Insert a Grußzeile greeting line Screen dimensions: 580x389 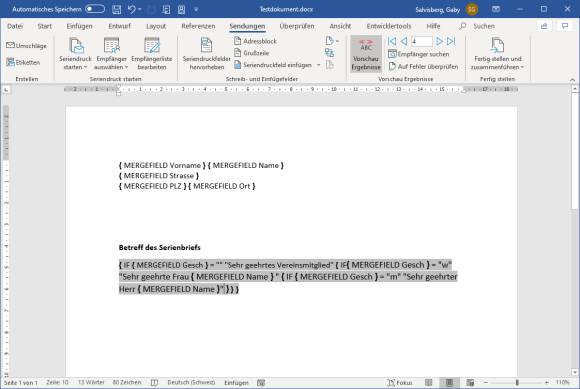252,53
